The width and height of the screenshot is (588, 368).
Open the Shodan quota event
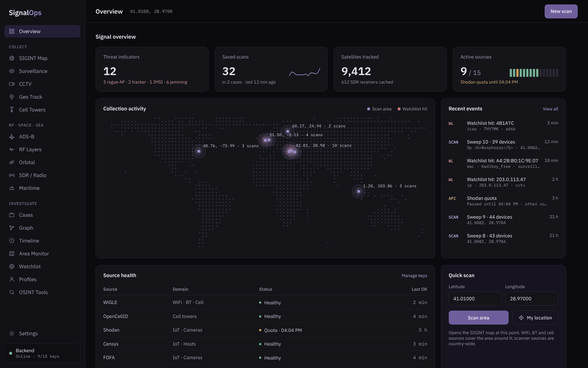click(503, 201)
